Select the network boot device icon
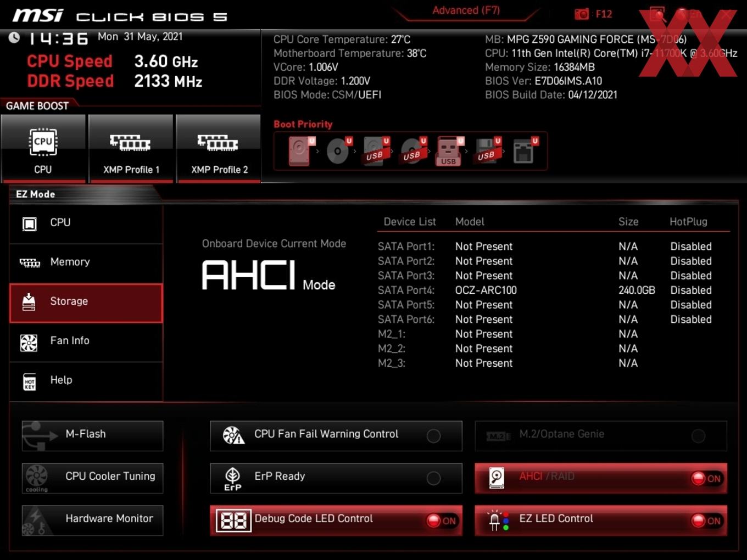The height and width of the screenshot is (560, 747). (525, 151)
